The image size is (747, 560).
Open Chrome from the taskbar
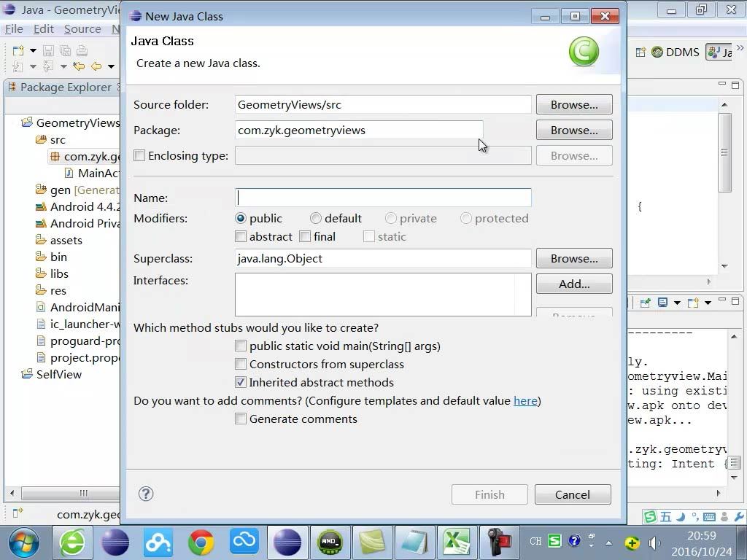201,542
